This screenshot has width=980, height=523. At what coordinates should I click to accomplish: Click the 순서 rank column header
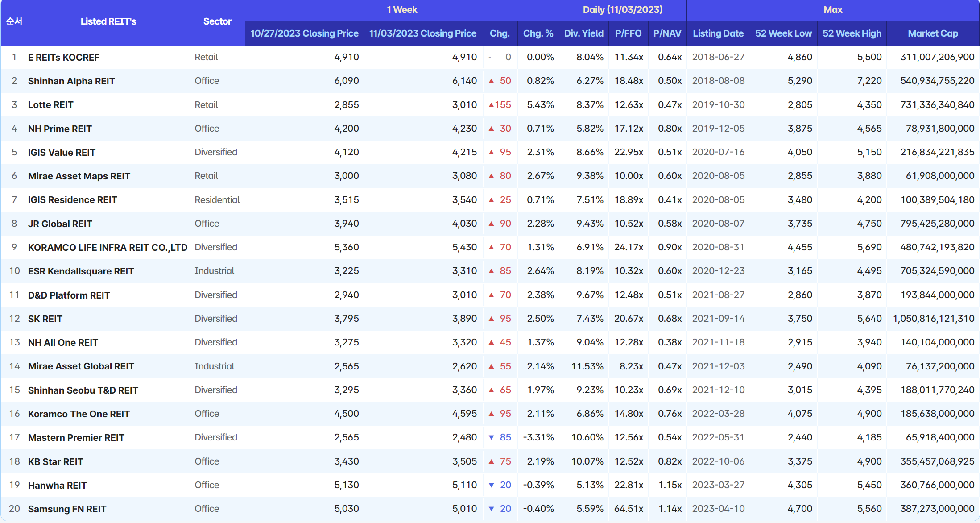(14, 21)
